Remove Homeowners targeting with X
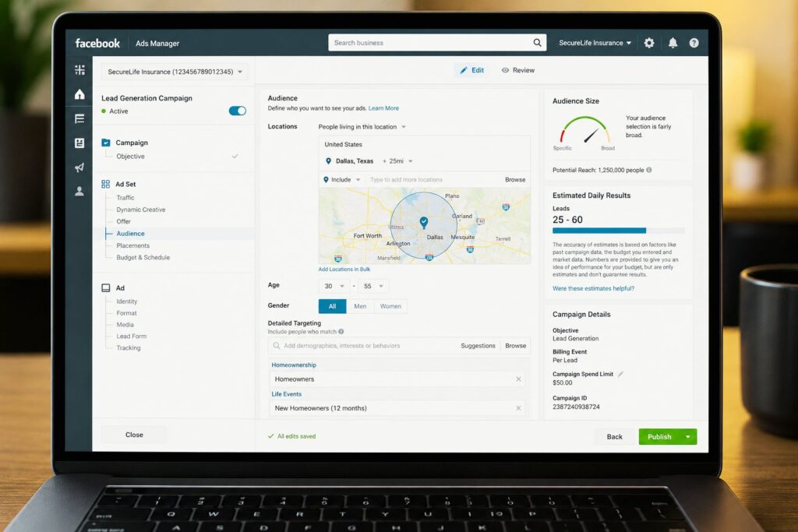 tap(518, 379)
